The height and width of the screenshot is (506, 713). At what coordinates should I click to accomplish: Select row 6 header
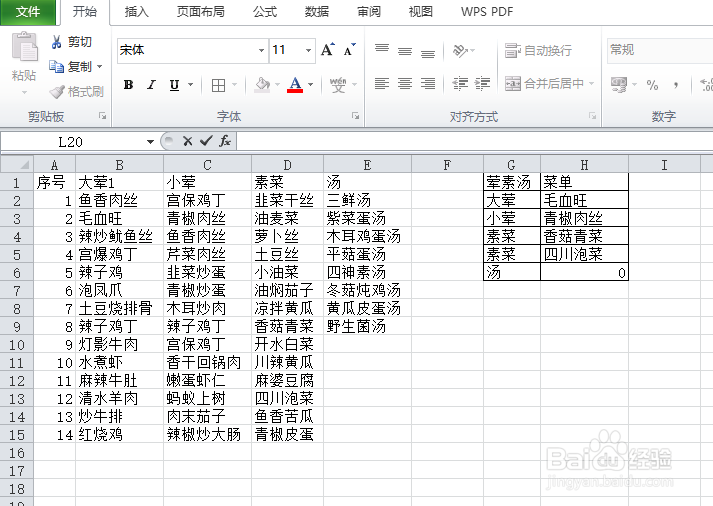[17, 272]
